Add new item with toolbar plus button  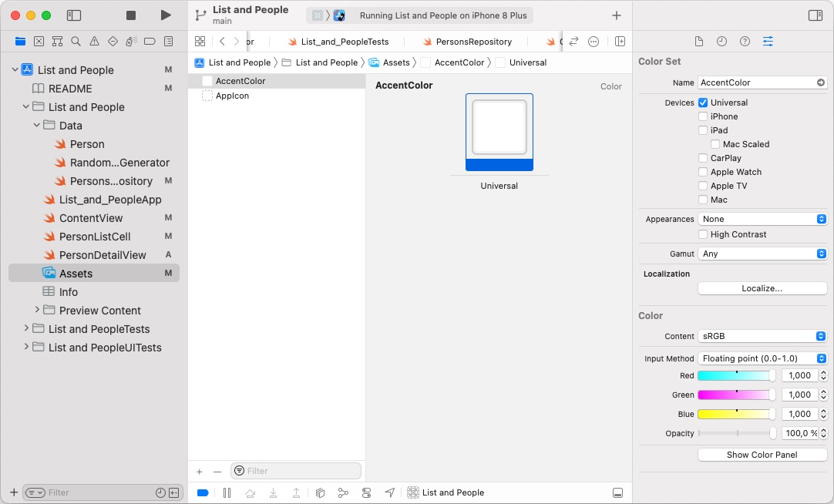tap(617, 15)
